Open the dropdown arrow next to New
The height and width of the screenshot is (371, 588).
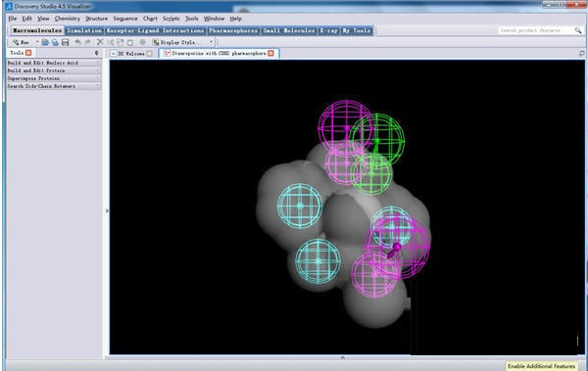click(x=37, y=42)
